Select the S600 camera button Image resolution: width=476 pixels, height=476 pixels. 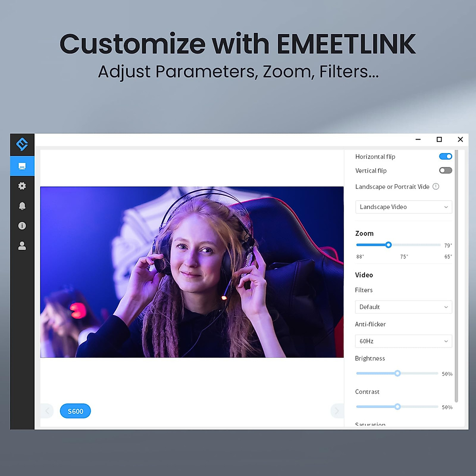75,411
